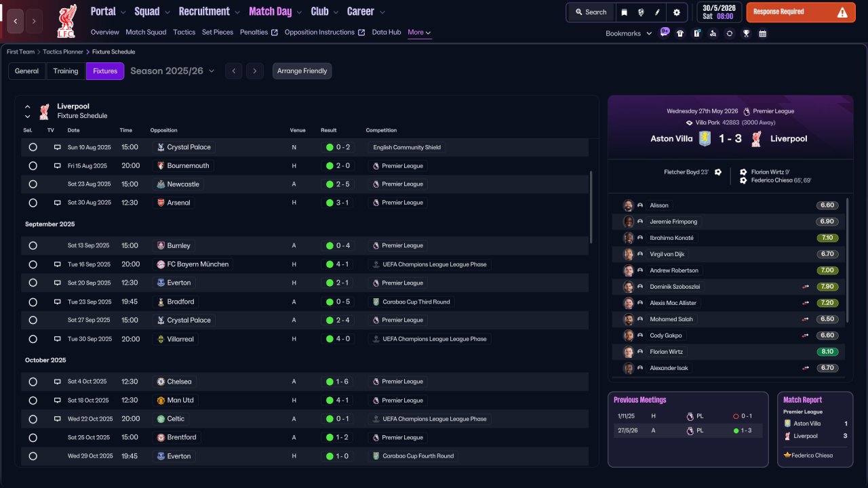Screen dimensions: 868x488
Task: Click the player ratings list scrollbar
Action: click(x=848, y=260)
